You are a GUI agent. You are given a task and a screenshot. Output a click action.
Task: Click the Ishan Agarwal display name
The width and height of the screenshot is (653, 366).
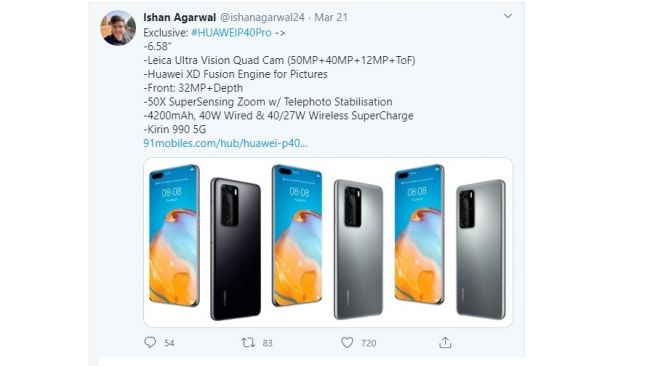(179, 17)
